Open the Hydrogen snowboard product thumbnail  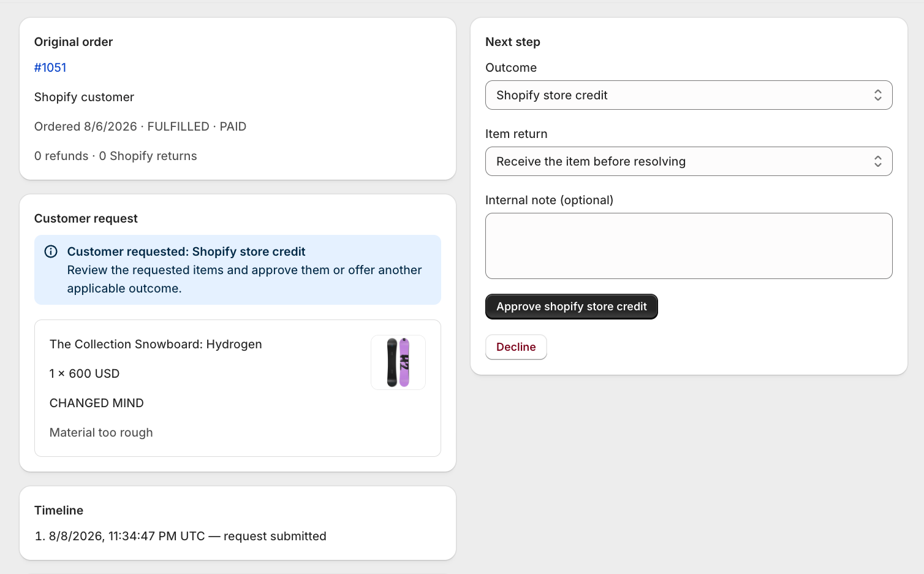(x=398, y=362)
